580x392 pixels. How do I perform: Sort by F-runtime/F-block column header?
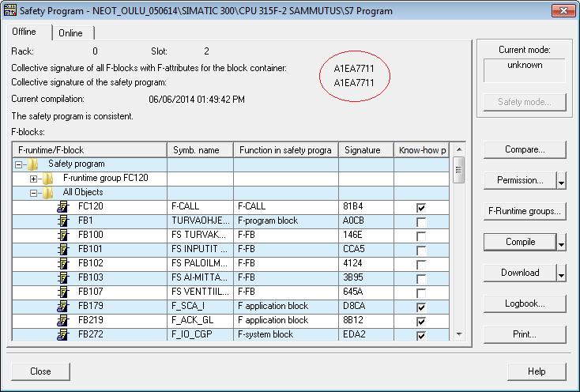(x=89, y=150)
